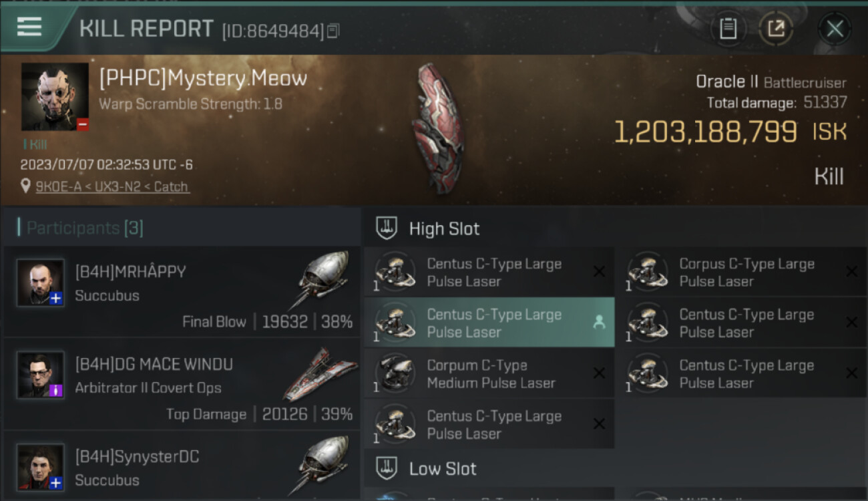The image size is (868, 501).
Task: Select MRHÂPPY's portrait in participants
Action: click(41, 283)
